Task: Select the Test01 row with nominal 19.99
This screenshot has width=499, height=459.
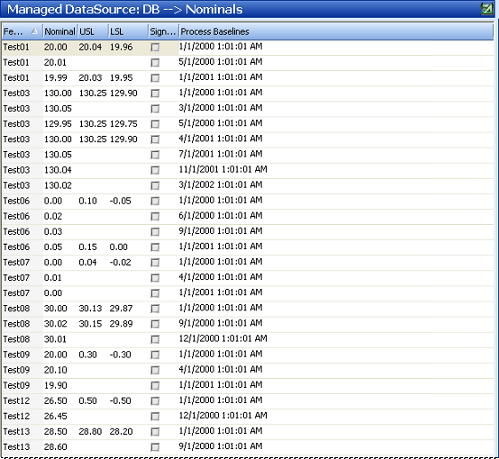Action: point(248,78)
